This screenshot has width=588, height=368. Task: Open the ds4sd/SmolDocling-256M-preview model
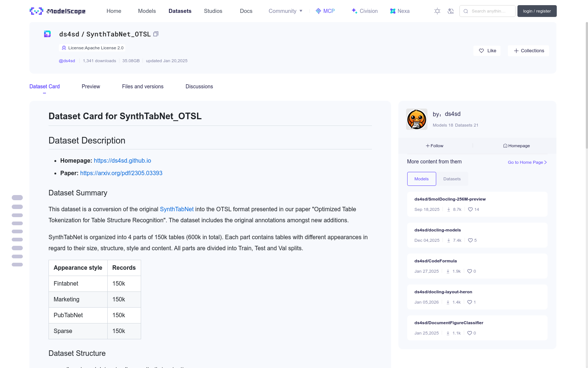(x=450, y=199)
